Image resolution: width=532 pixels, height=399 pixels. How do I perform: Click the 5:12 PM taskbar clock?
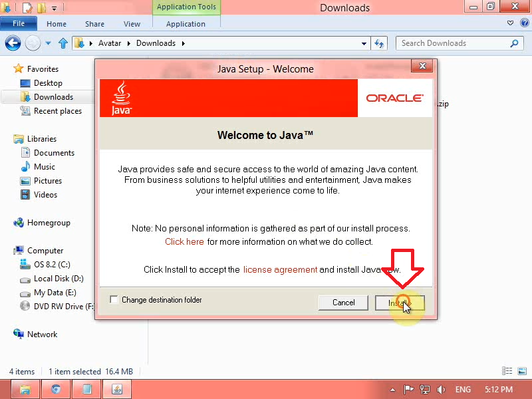click(498, 389)
